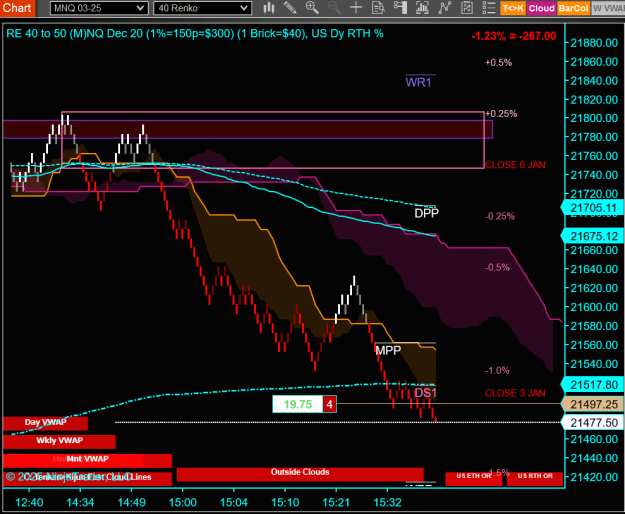The height and width of the screenshot is (514, 625).
Task: Click the WR1 pivot label
Action: tap(419, 82)
